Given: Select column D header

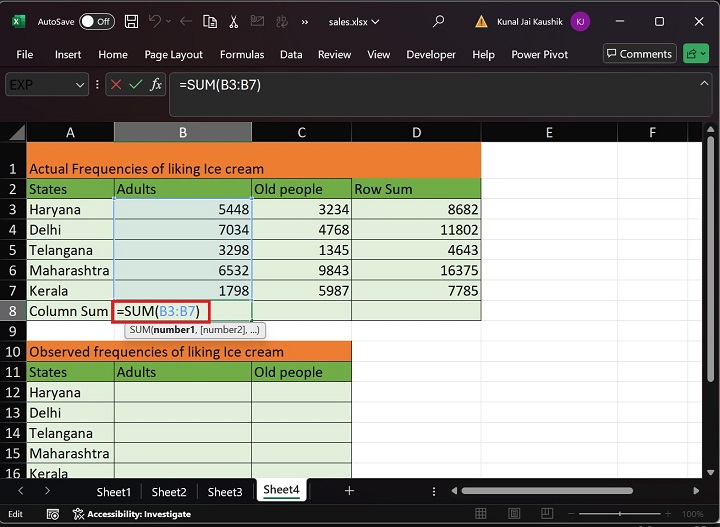Looking at the screenshot, I should click(416, 132).
